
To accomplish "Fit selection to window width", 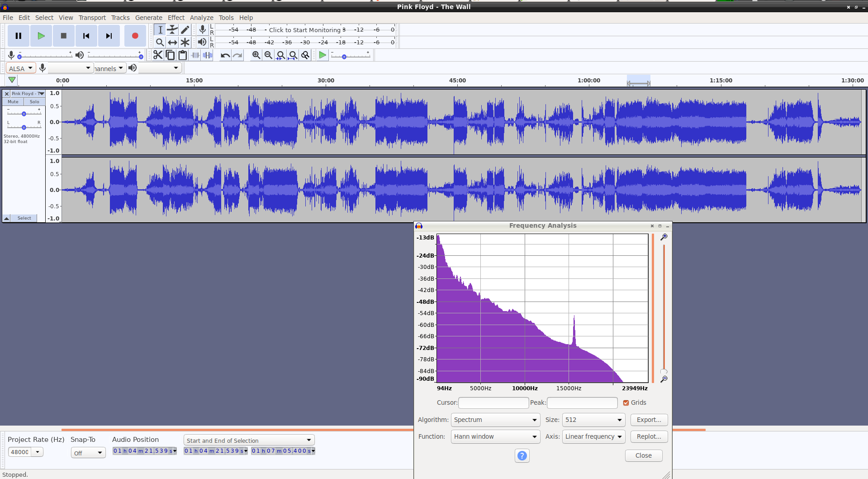I will (x=280, y=55).
